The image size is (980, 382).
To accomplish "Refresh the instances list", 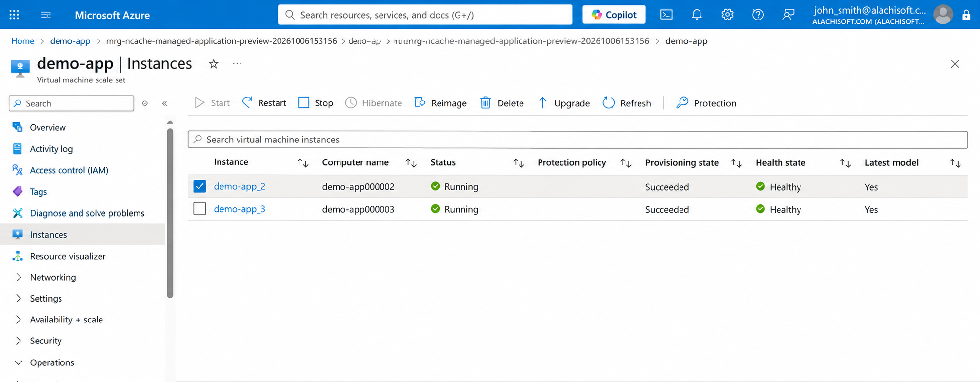I will pyautogui.click(x=627, y=103).
